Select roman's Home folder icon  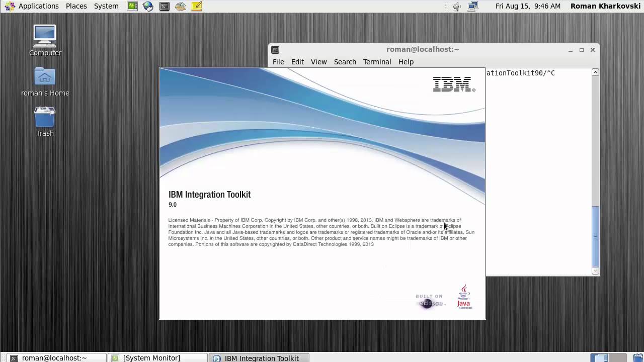click(45, 81)
